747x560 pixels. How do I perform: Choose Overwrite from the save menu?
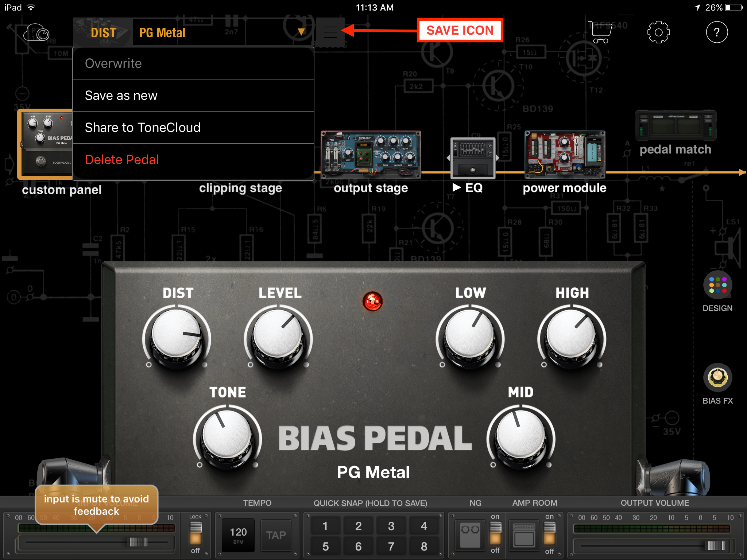click(x=193, y=63)
